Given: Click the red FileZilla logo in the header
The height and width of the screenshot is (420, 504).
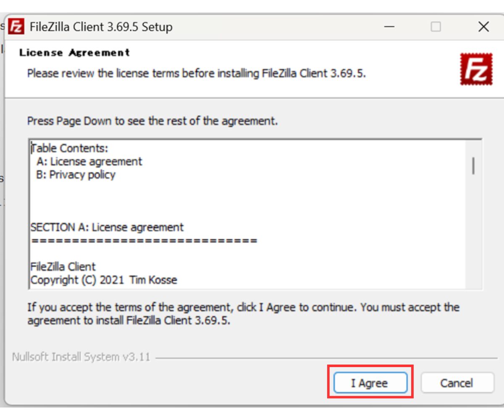Looking at the screenshot, I should [476, 69].
